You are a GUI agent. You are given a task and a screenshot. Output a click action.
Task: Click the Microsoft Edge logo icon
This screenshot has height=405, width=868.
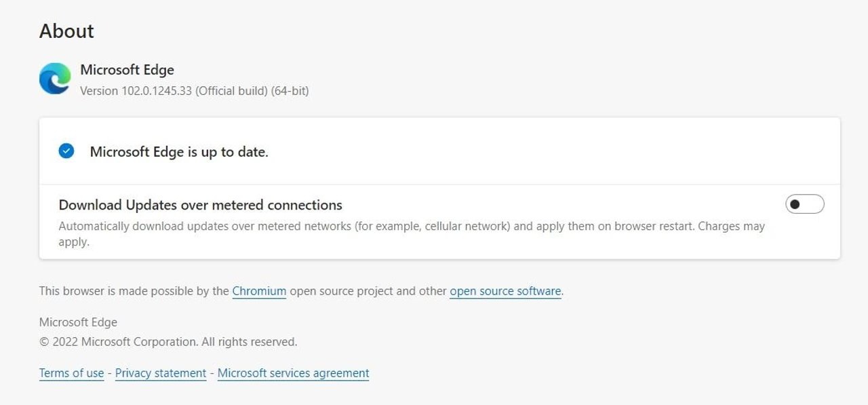[x=55, y=79]
